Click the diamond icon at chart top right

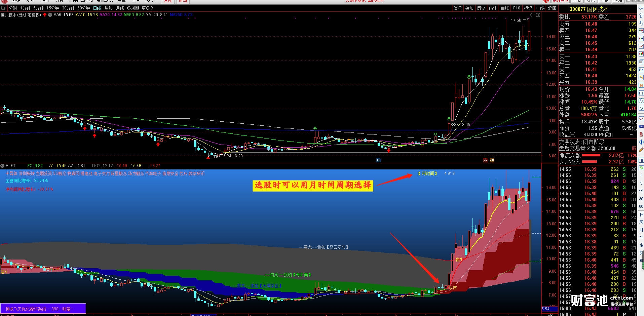coord(532,15)
